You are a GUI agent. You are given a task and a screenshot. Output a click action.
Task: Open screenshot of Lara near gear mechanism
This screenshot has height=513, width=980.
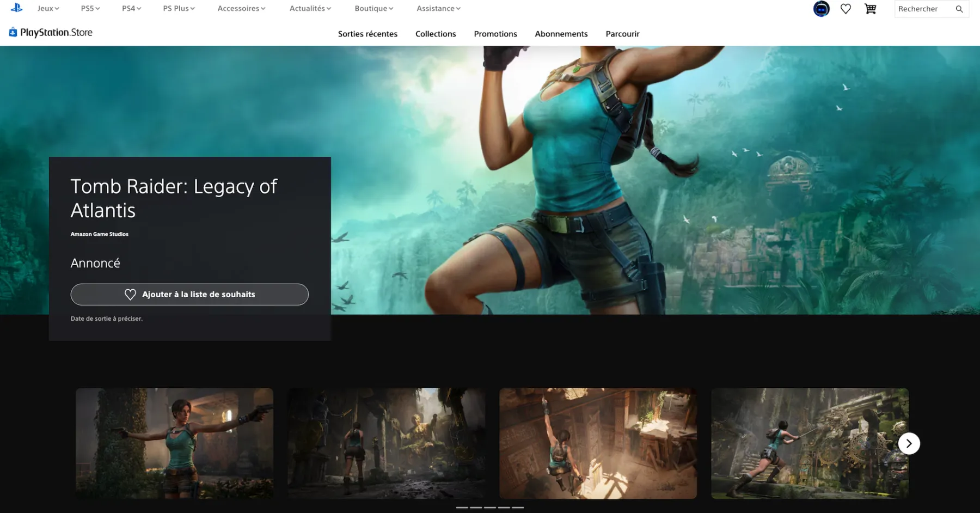coord(810,443)
